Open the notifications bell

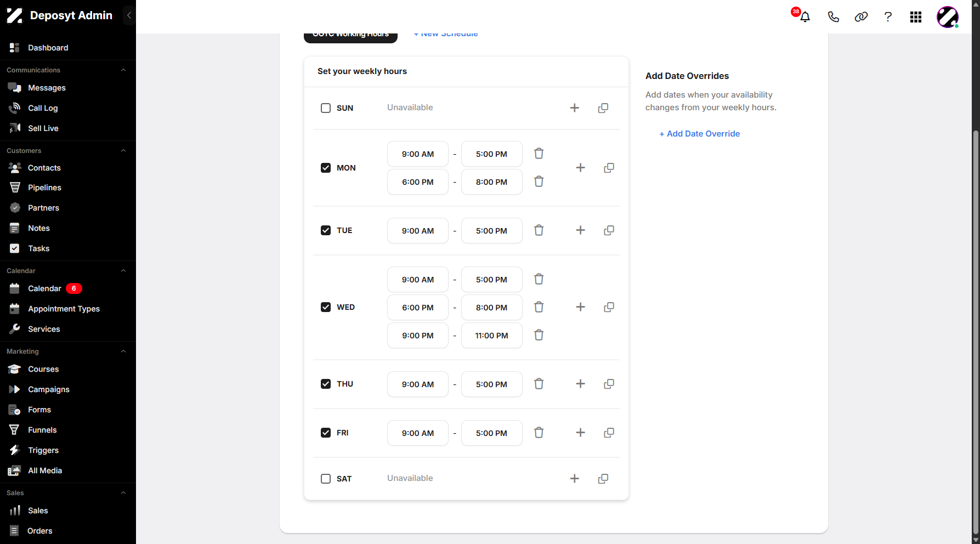805,17
